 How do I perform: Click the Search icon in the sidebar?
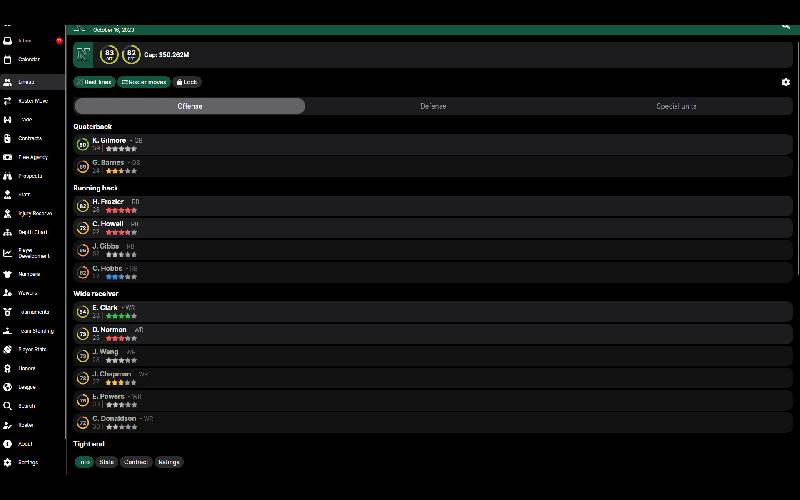click(26, 406)
